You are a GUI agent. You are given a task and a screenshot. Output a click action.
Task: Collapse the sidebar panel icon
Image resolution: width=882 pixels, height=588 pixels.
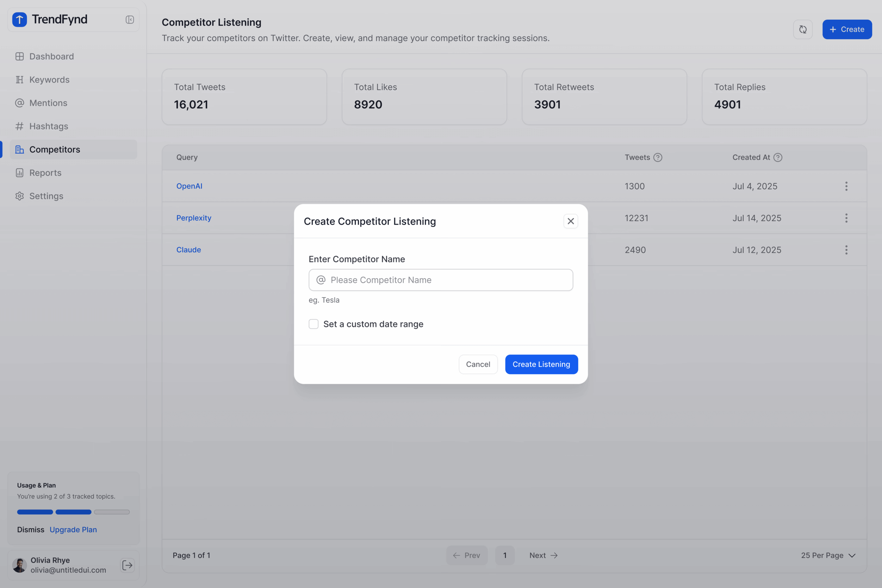click(130, 20)
